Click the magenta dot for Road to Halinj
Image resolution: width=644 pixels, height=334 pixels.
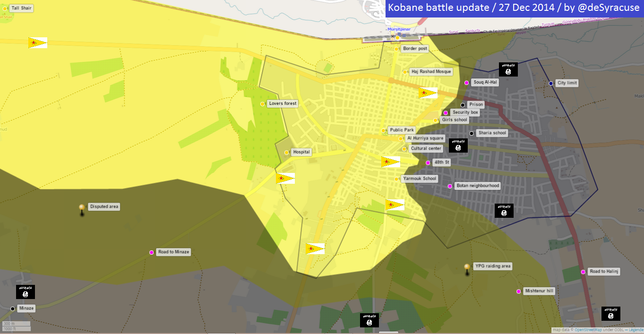[x=584, y=272]
